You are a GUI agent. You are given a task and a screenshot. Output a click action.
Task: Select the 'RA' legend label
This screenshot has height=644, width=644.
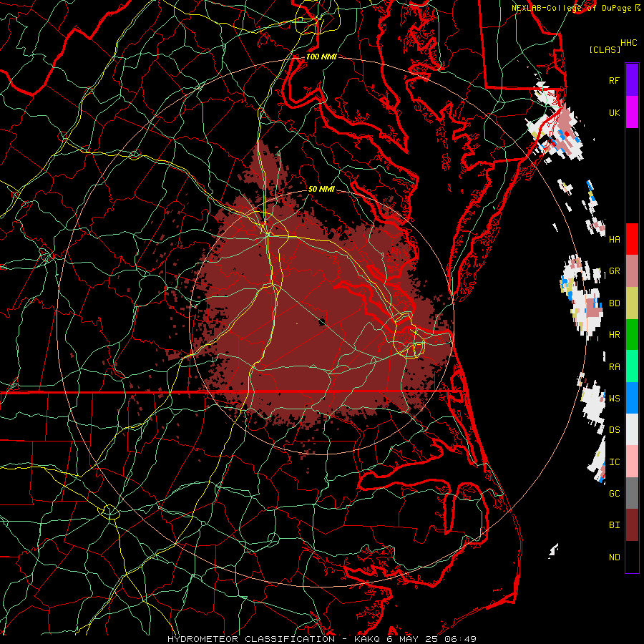(614, 367)
